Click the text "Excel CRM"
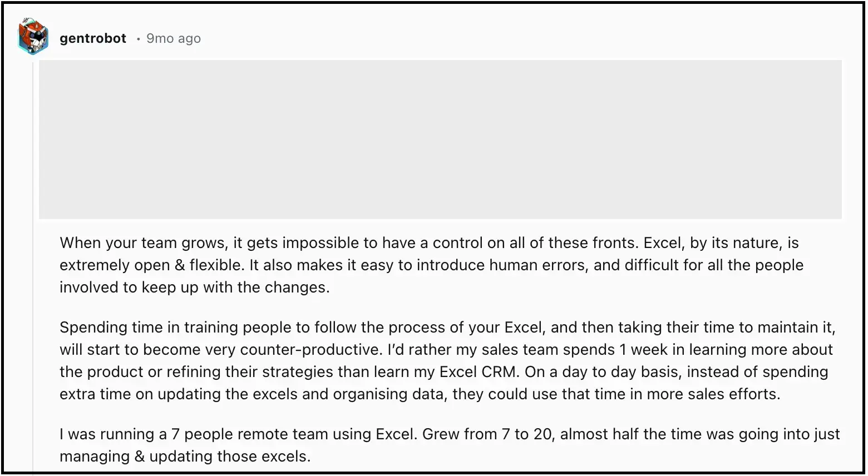 tap(477, 372)
